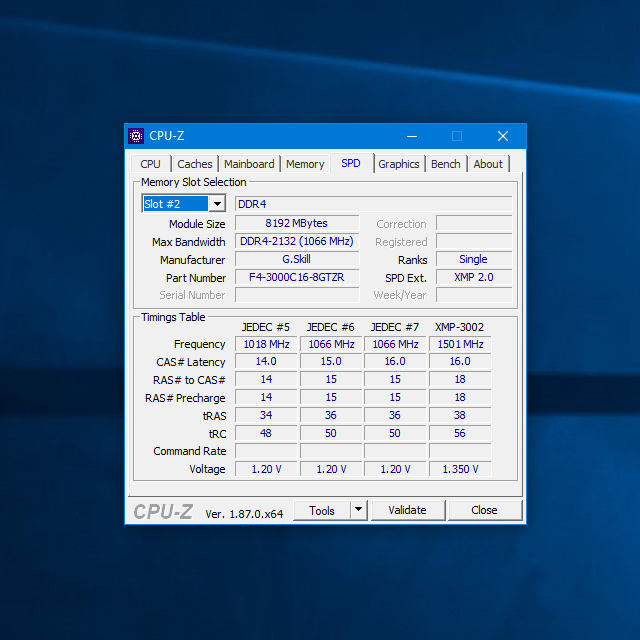Click XMP RAS# to CAS# value 18
The image size is (640, 640).
pos(460,380)
